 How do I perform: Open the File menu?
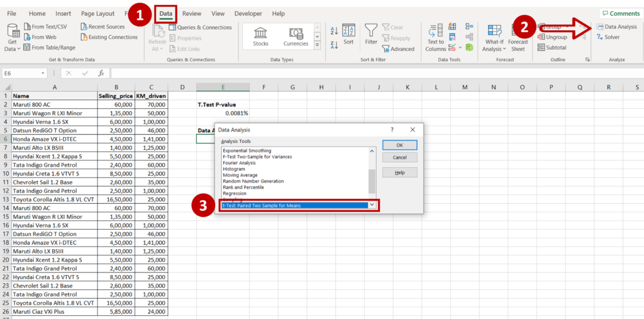point(11,14)
